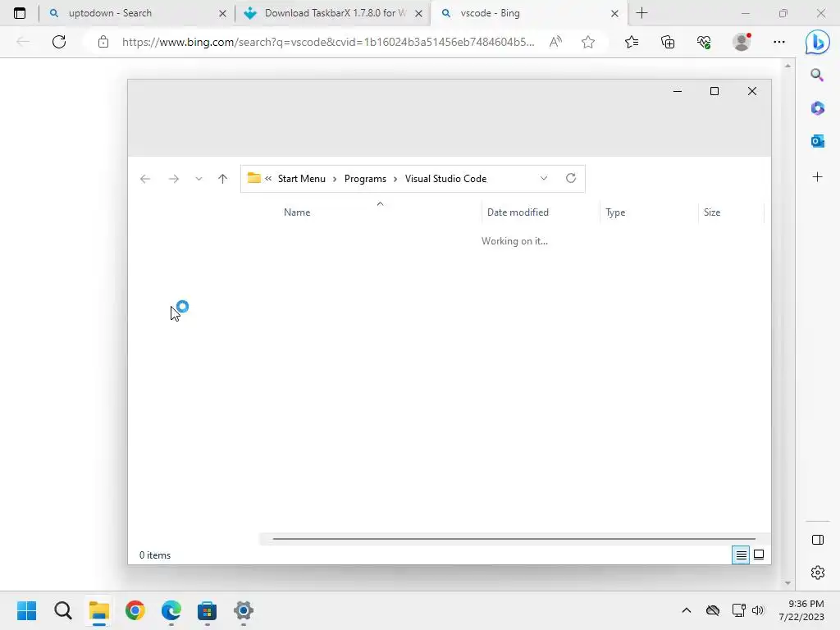Click the horizontal scrollbar in File Explorer
This screenshot has height=630, width=840.
pyautogui.click(x=514, y=539)
